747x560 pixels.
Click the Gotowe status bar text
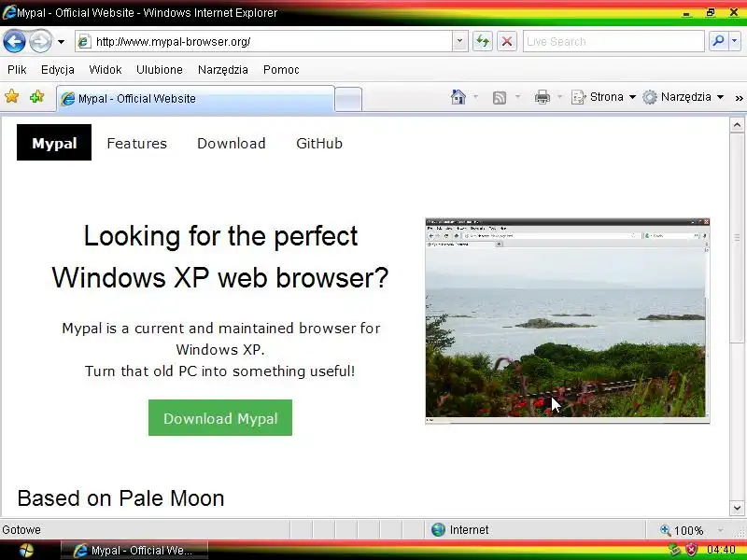point(21,529)
